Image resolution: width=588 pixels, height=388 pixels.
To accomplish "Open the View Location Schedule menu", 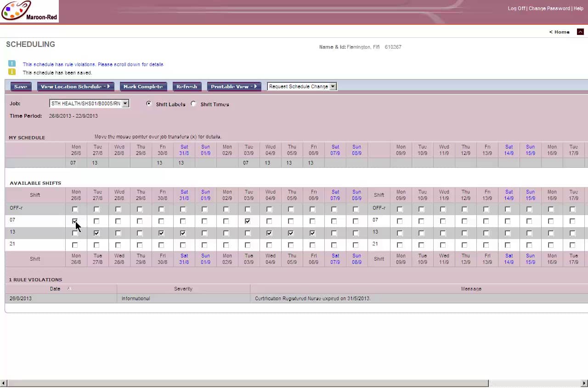I will pos(75,86).
